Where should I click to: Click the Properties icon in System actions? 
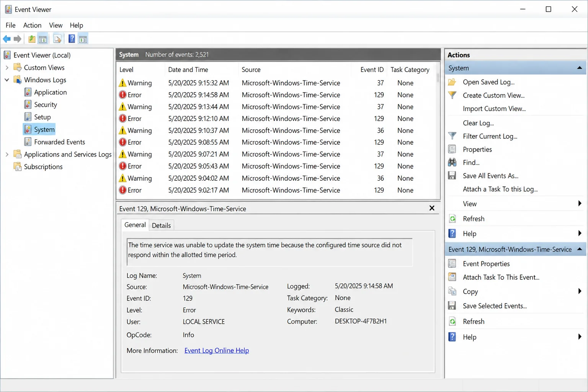[452, 149]
